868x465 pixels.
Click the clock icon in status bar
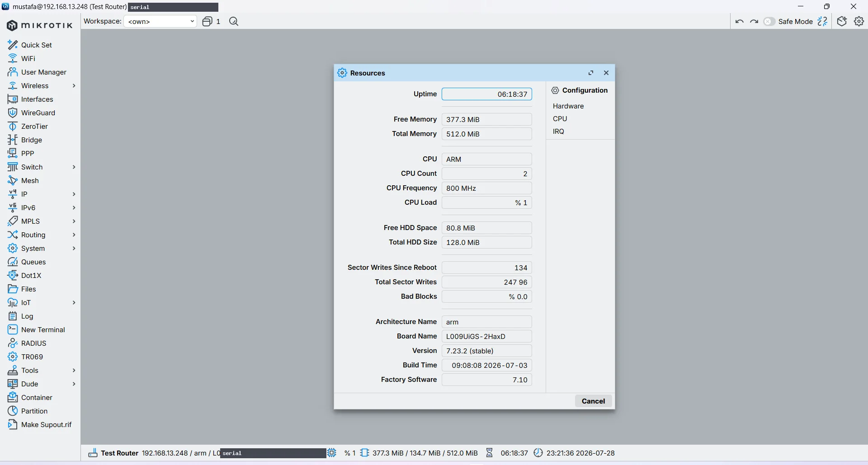pos(538,453)
